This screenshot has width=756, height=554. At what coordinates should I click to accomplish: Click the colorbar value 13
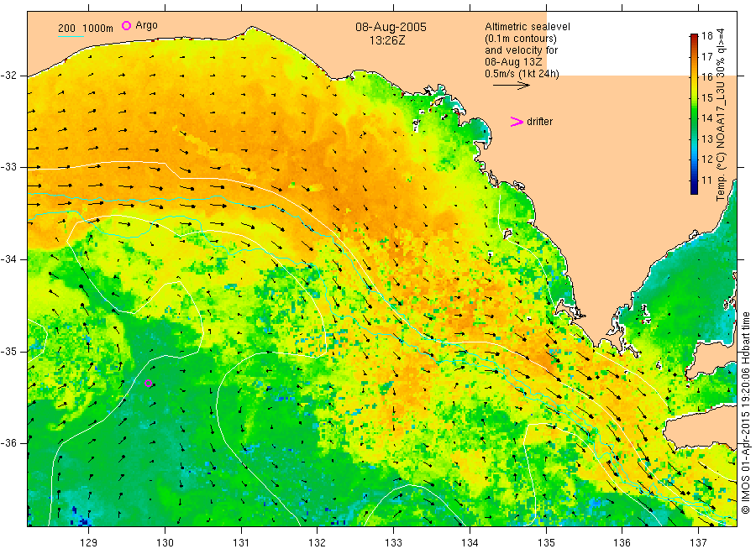[x=706, y=139]
